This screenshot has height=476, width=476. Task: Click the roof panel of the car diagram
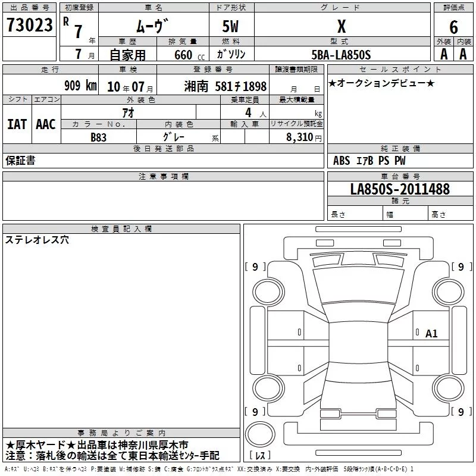358,343
